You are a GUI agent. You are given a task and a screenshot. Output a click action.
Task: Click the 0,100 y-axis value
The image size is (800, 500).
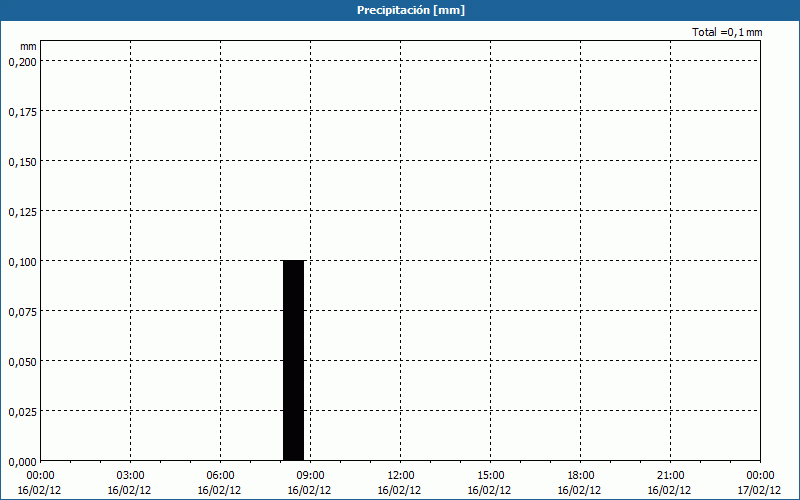pos(22,261)
